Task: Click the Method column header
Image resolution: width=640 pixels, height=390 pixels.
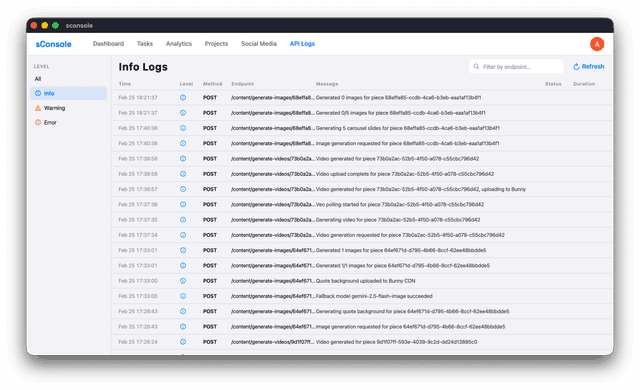Action: [x=212, y=84]
